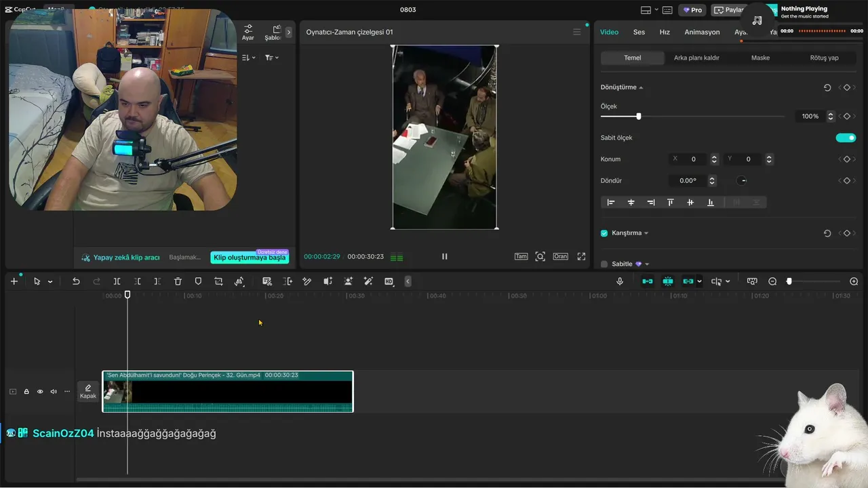868x488 pixels.
Task: Enable the Sabitle checkbox
Action: [604, 264]
